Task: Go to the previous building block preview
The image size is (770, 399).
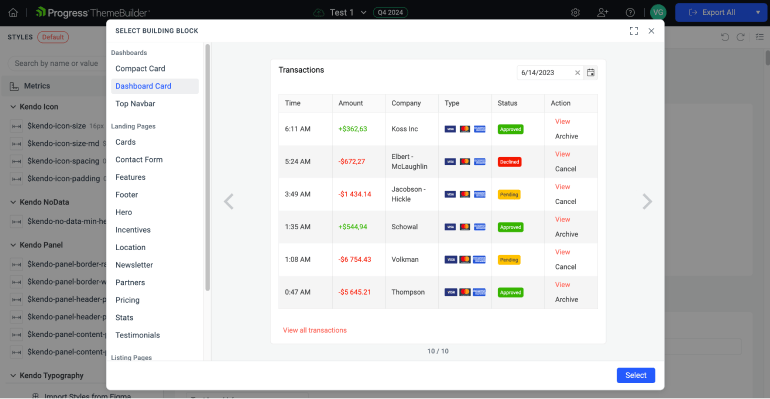Action: tap(228, 201)
